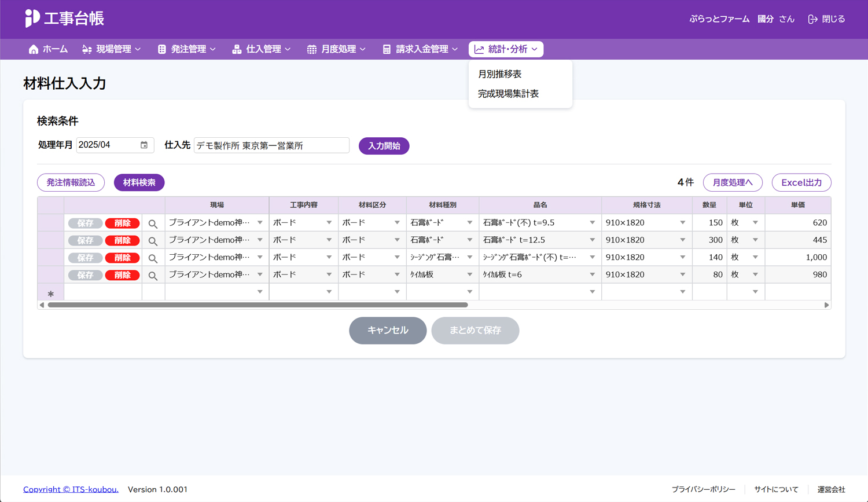Click the 入力開始 button
The image size is (868, 502).
(x=384, y=146)
